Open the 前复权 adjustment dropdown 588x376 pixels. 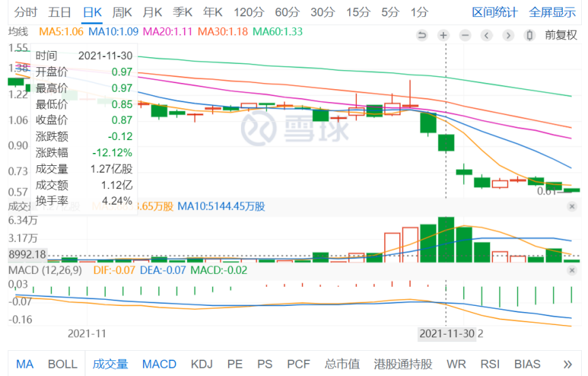561,35
